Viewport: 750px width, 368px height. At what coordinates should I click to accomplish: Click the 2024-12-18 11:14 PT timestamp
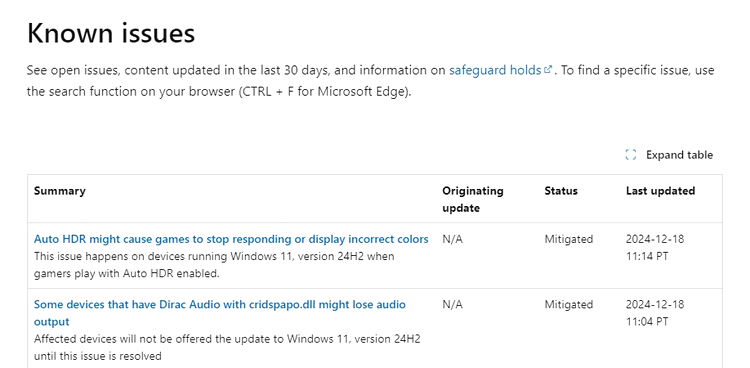(655, 247)
